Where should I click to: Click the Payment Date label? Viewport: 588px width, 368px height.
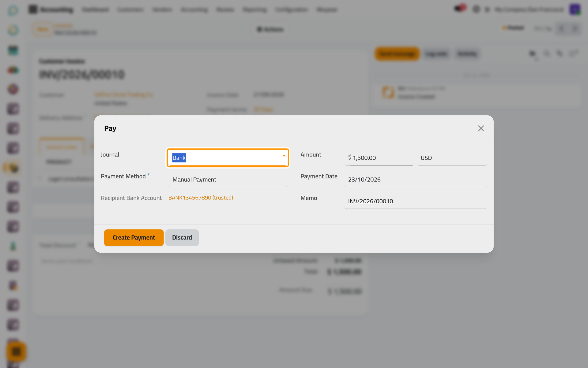coord(319,177)
